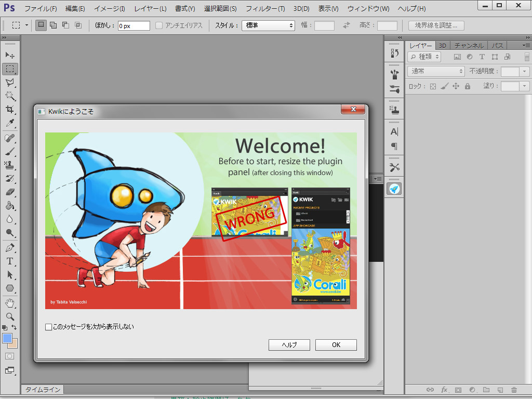Screen dimensions: 532x399
Task: Select the Eyedropper tool
Action: 10,123
